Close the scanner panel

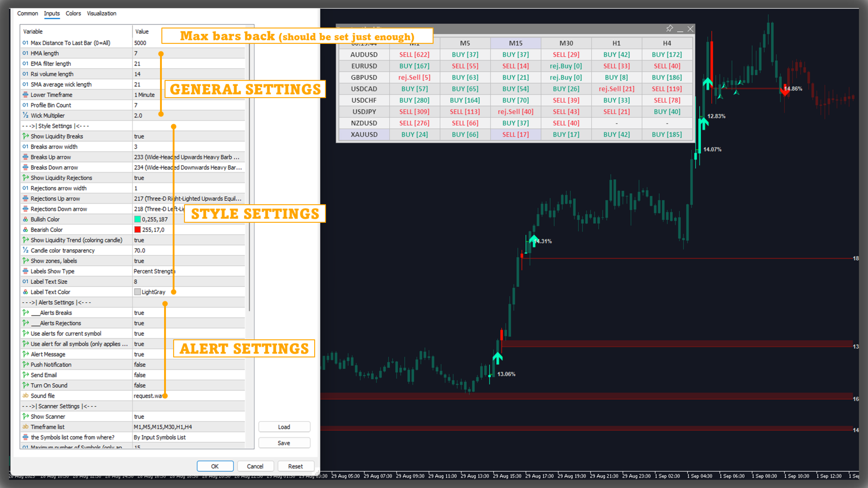click(x=690, y=29)
